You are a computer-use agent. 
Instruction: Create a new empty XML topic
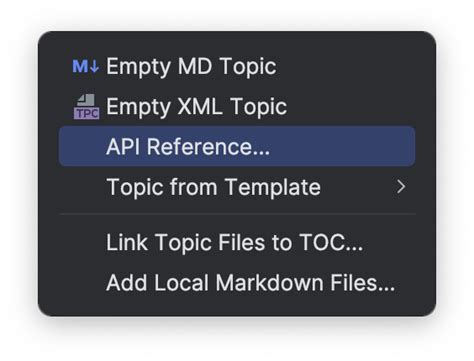pos(237,106)
